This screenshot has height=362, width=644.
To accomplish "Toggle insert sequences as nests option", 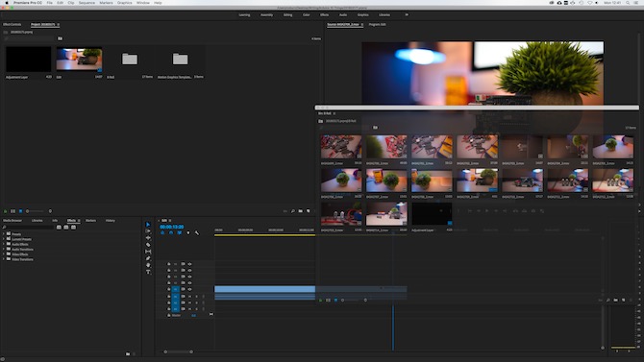I will [x=162, y=232].
